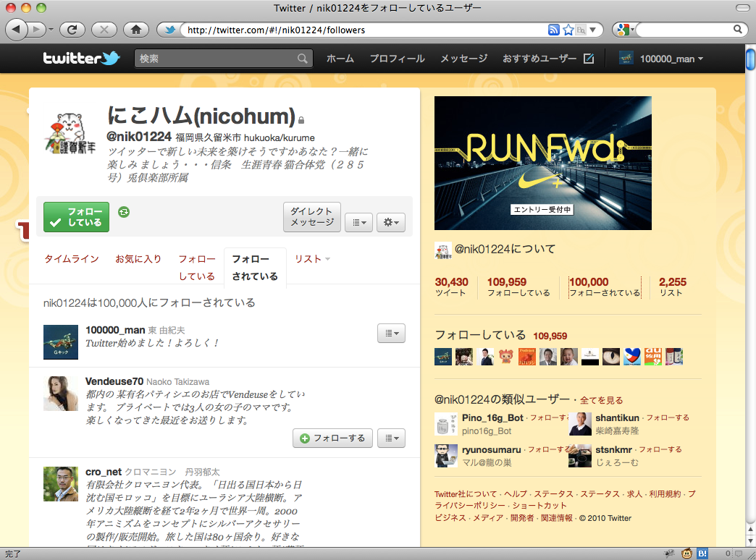Open the 利用規約 footer link
The height and width of the screenshot is (560, 756).
point(665,493)
